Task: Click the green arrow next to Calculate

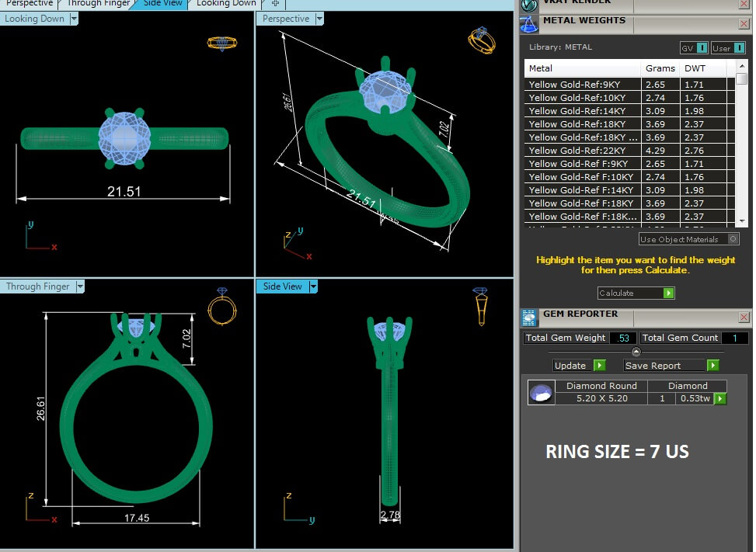Action: pos(668,293)
